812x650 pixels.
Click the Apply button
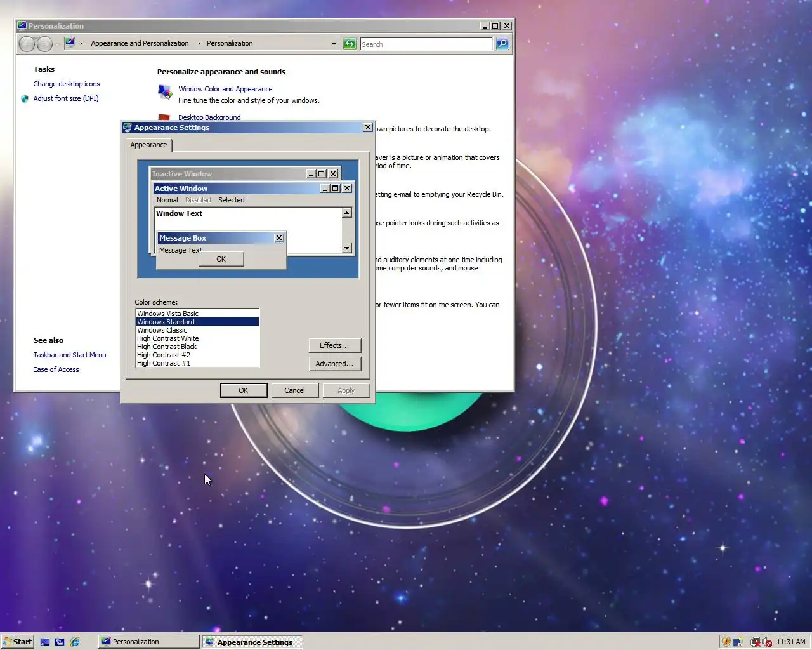[x=346, y=390]
